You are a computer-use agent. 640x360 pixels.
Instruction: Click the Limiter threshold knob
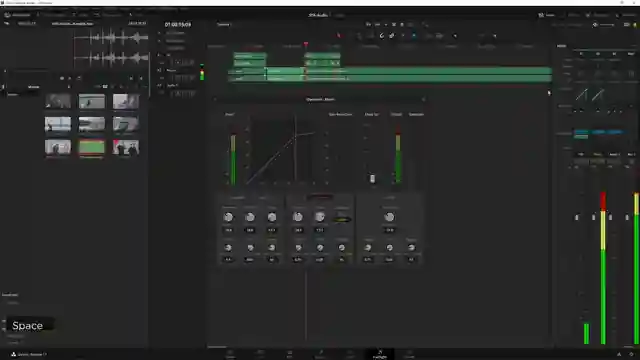[389, 217]
